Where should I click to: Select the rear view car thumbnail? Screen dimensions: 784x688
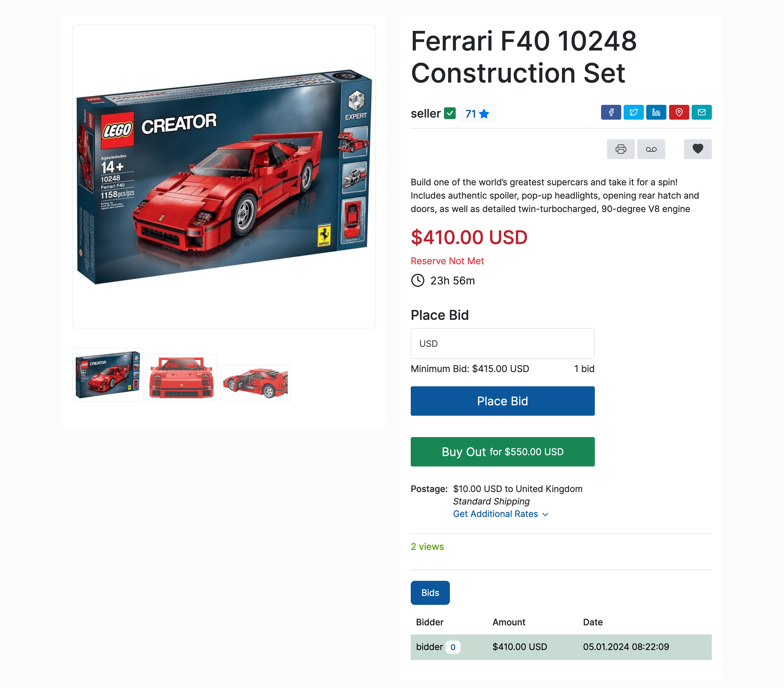point(181,378)
